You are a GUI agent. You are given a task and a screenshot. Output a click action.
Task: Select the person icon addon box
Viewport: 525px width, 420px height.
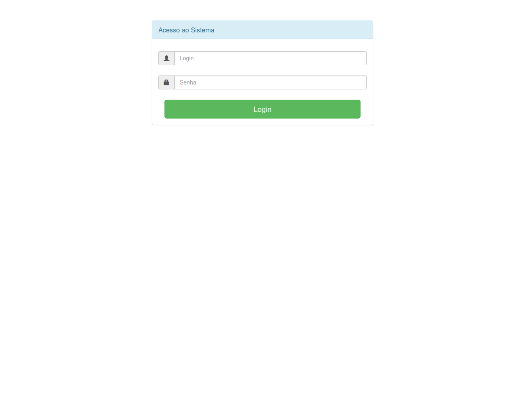[167, 58]
